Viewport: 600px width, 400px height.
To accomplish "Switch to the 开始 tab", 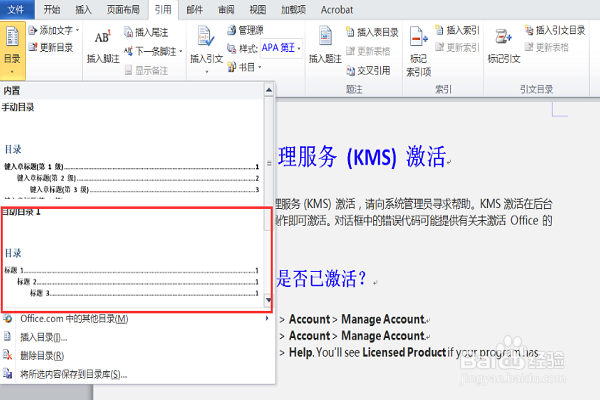I will [x=52, y=10].
